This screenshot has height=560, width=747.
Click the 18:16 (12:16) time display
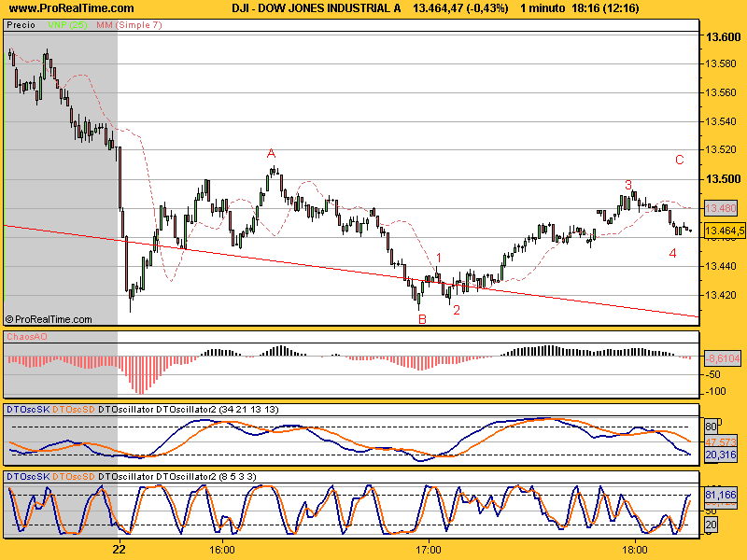pyautogui.click(x=605, y=8)
